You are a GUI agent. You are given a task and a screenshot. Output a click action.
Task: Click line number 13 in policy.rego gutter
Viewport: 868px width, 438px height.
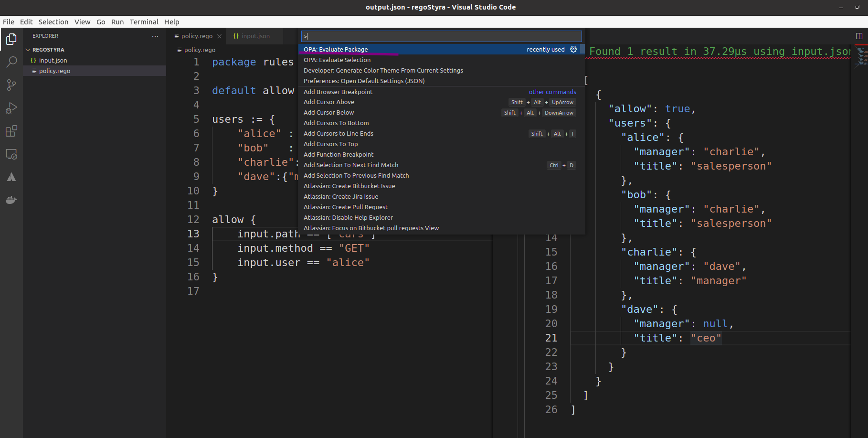193,234
